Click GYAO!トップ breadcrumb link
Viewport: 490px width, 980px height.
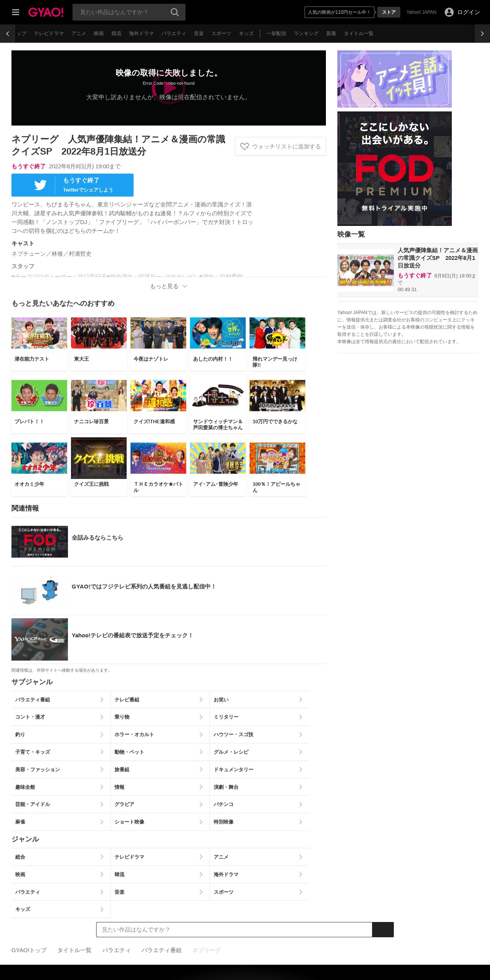29,950
